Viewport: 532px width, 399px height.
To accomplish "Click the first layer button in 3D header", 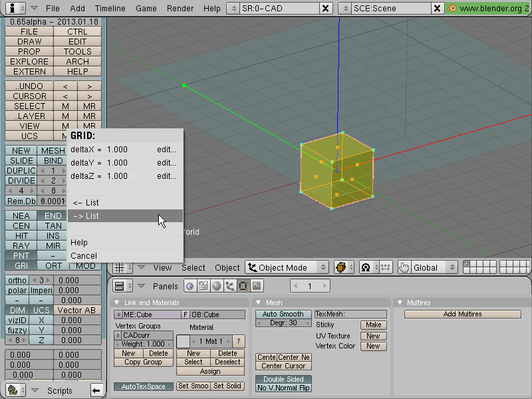I will (x=467, y=263).
